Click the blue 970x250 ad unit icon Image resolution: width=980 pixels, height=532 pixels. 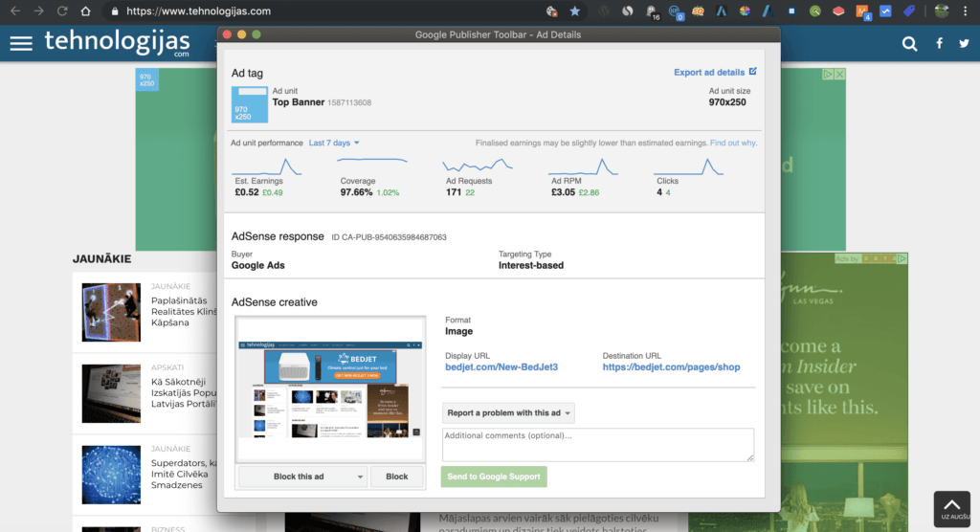(x=250, y=104)
